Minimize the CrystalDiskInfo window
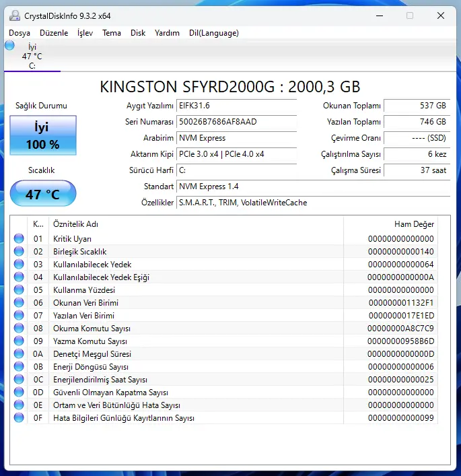Viewport: 461px width, 476px height. pos(380,15)
